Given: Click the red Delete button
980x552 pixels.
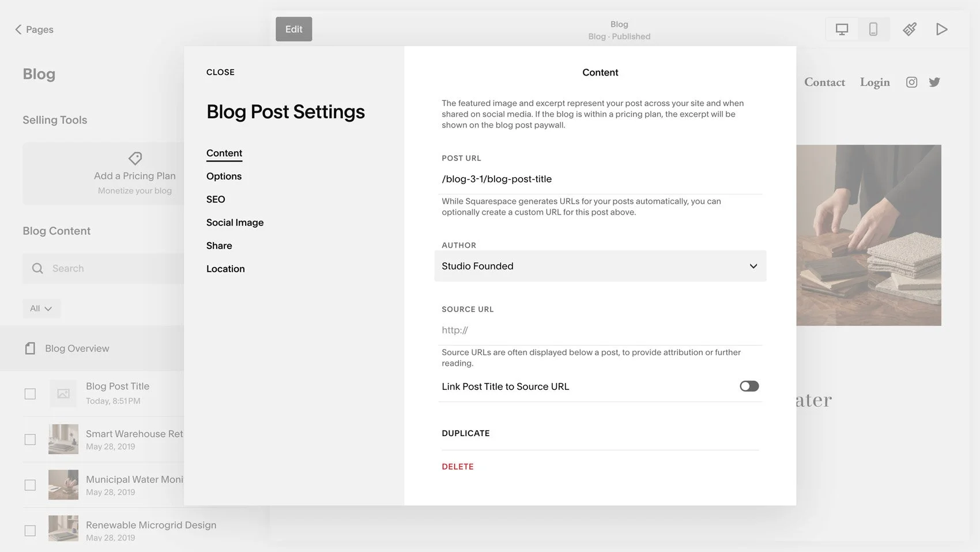Looking at the screenshot, I should [458, 467].
